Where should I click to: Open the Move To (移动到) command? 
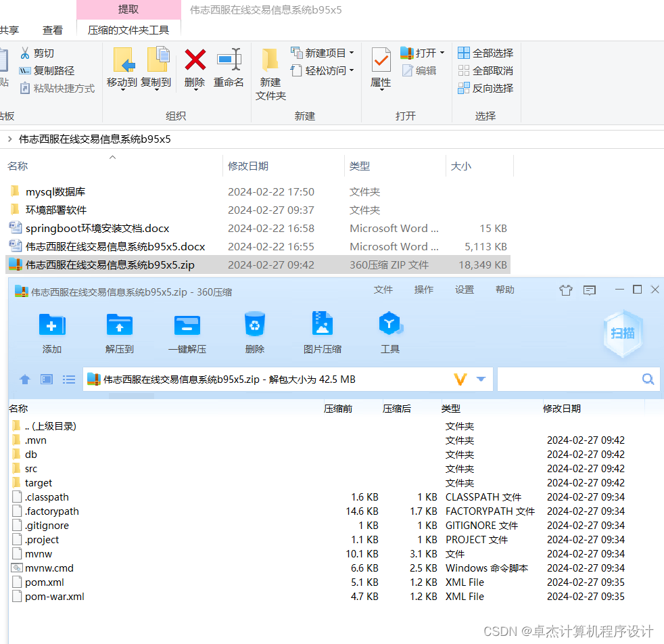(x=122, y=68)
